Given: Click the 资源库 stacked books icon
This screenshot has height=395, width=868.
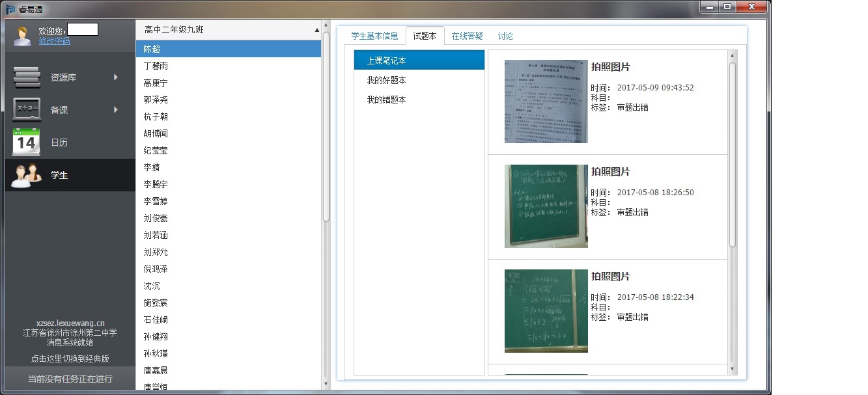Looking at the screenshot, I should [x=27, y=77].
